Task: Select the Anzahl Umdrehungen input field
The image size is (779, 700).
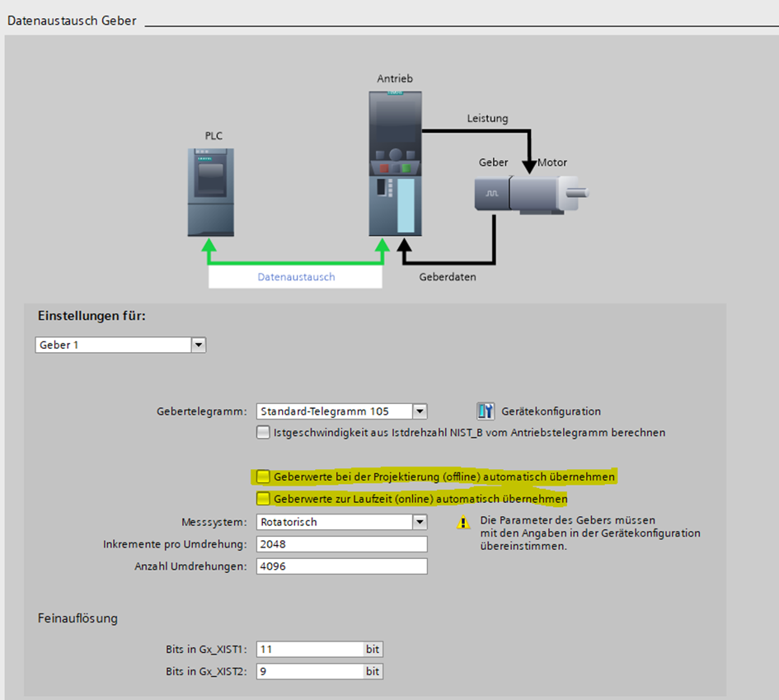Action: [x=341, y=566]
